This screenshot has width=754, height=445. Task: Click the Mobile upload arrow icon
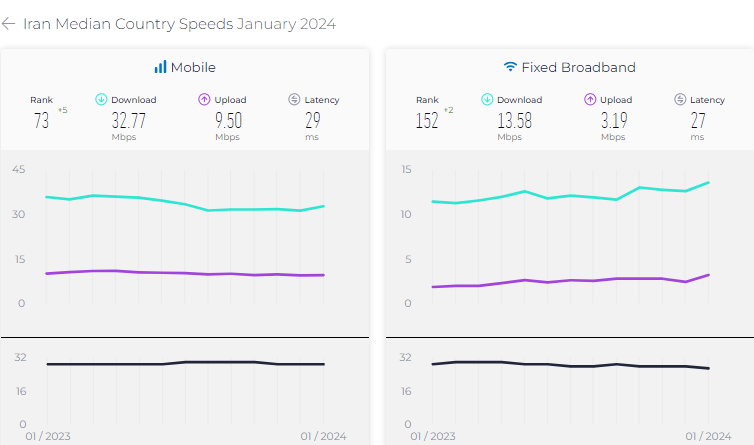click(204, 99)
